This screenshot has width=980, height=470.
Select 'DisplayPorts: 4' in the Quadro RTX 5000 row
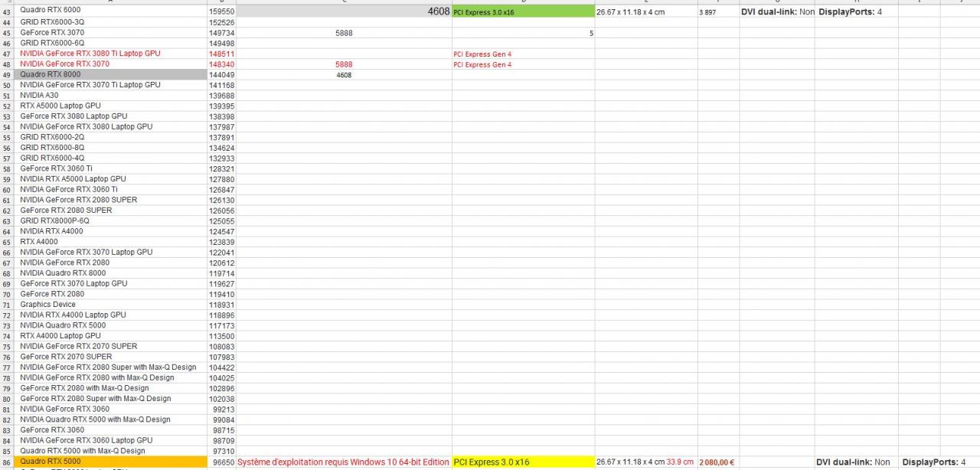point(934,462)
